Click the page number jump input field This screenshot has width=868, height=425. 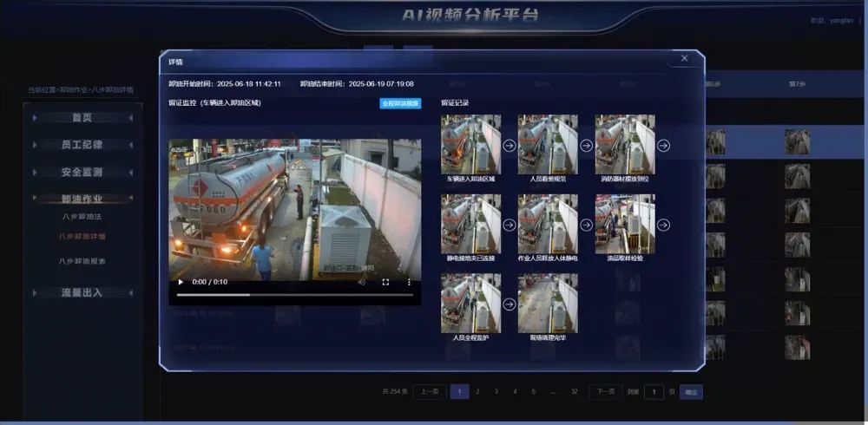tap(654, 392)
